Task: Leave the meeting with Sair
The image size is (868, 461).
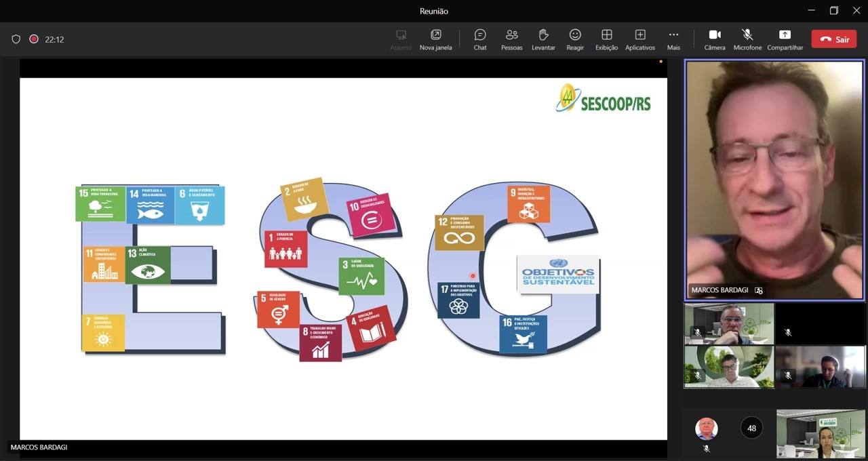Action: click(833, 39)
